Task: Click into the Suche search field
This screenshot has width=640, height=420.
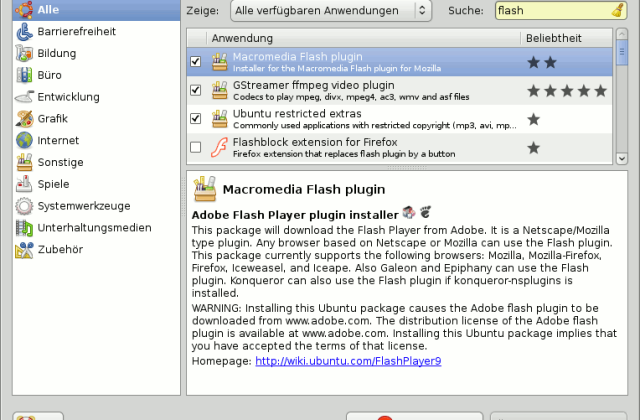Action: [x=553, y=10]
